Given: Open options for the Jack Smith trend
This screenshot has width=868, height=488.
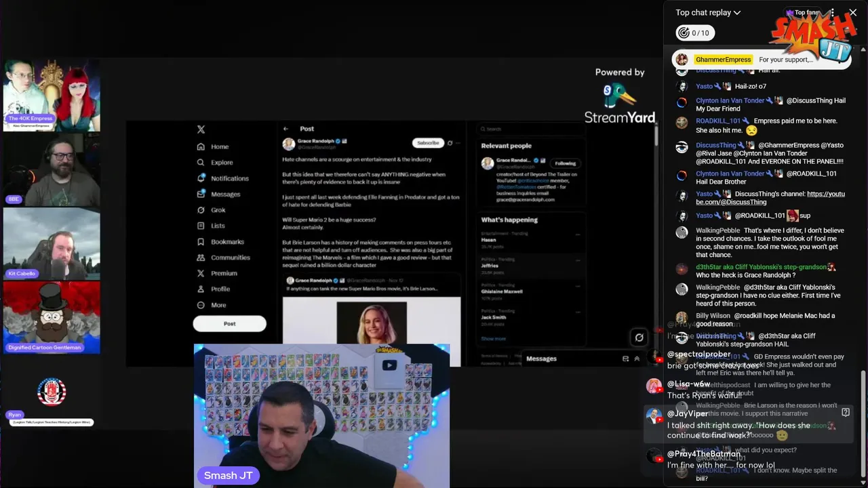Looking at the screenshot, I should 578,312.
